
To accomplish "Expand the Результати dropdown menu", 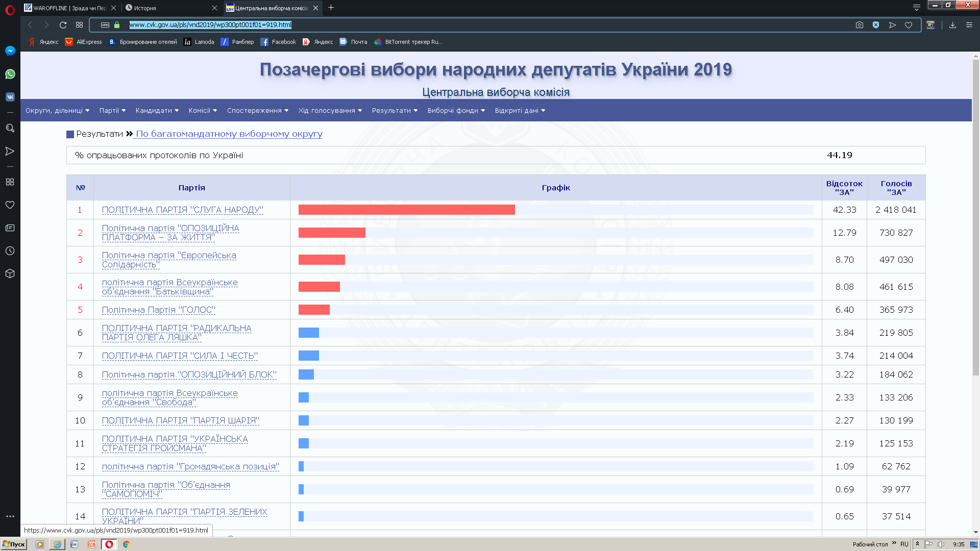I will pyautogui.click(x=394, y=111).
